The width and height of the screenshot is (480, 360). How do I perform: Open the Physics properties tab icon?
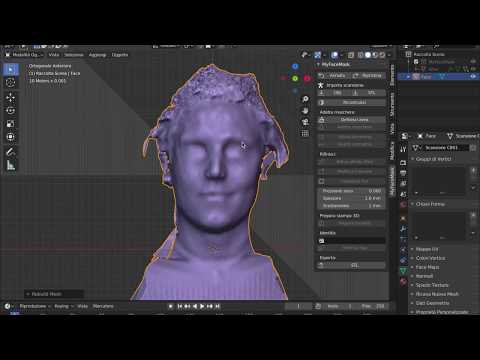pyautogui.click(x=403, y=250)
